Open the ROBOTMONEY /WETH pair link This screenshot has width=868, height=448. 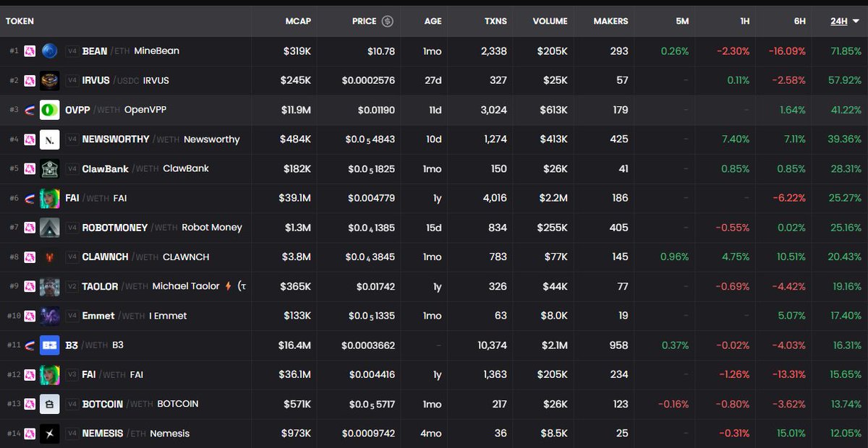point(129,228)
